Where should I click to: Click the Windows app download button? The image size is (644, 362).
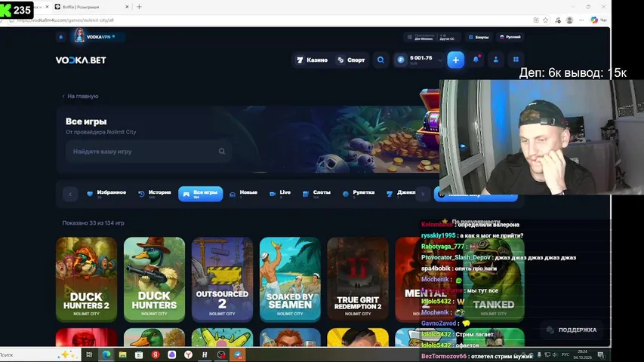(x=421, y=38)
